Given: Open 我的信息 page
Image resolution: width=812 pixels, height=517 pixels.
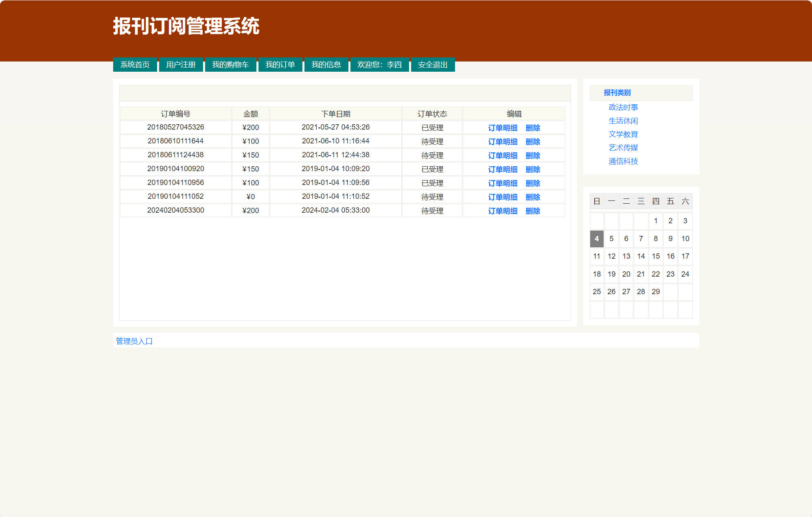Looking at the screenshot, I should [326, 64].
